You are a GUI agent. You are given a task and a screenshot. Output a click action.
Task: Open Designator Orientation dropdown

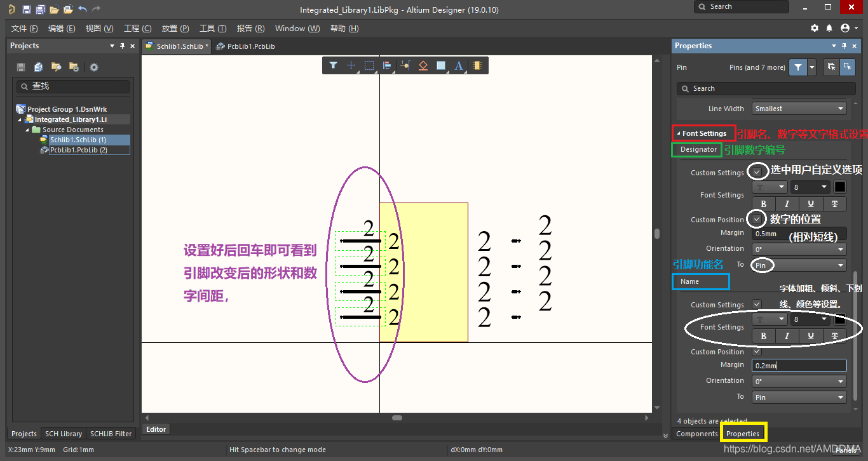(799, 250)
